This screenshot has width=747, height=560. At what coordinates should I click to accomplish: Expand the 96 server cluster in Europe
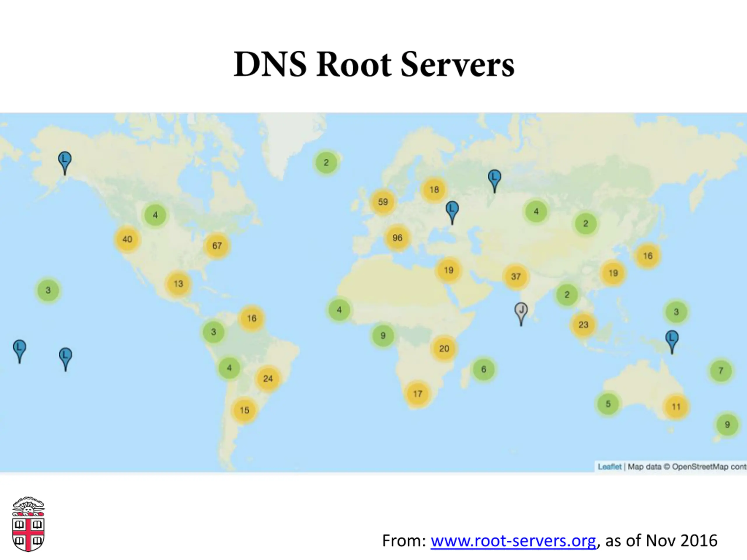[x=397, y=238]
